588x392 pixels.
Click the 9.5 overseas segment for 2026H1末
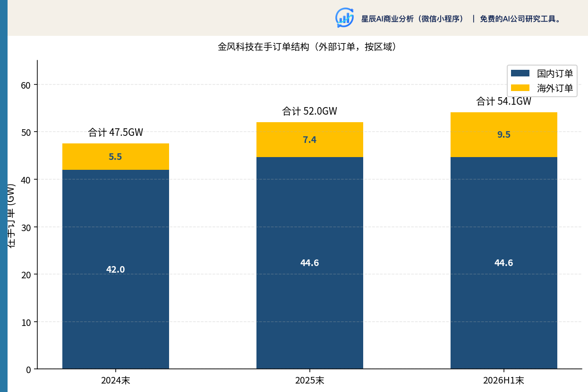click(x=504, y=134)
